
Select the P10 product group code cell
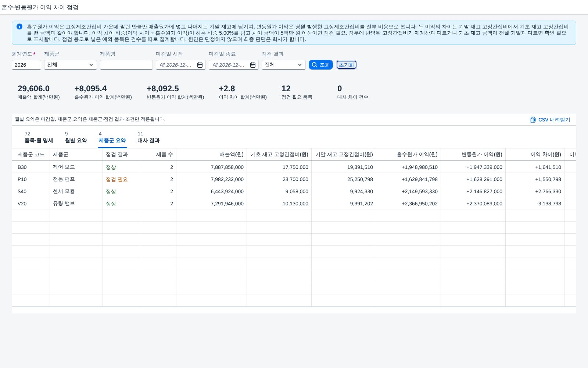coord(31,179)
